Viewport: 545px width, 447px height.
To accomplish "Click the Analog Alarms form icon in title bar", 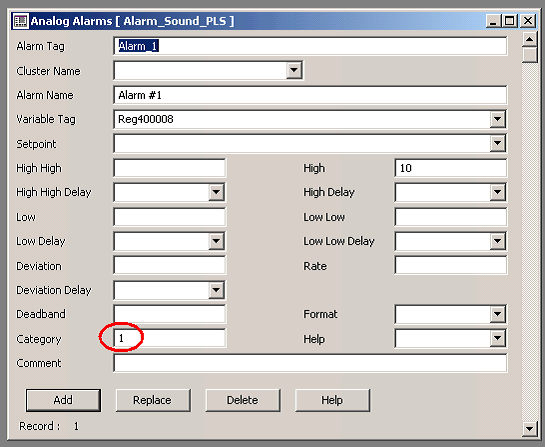I will coord(21,22).
